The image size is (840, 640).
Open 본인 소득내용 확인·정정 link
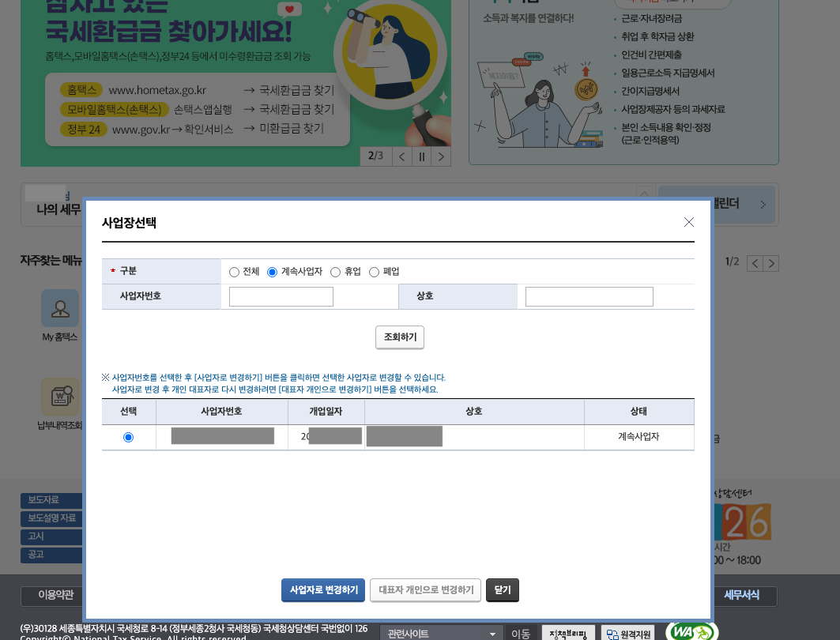pyautogui.click(x=666, y=134)
